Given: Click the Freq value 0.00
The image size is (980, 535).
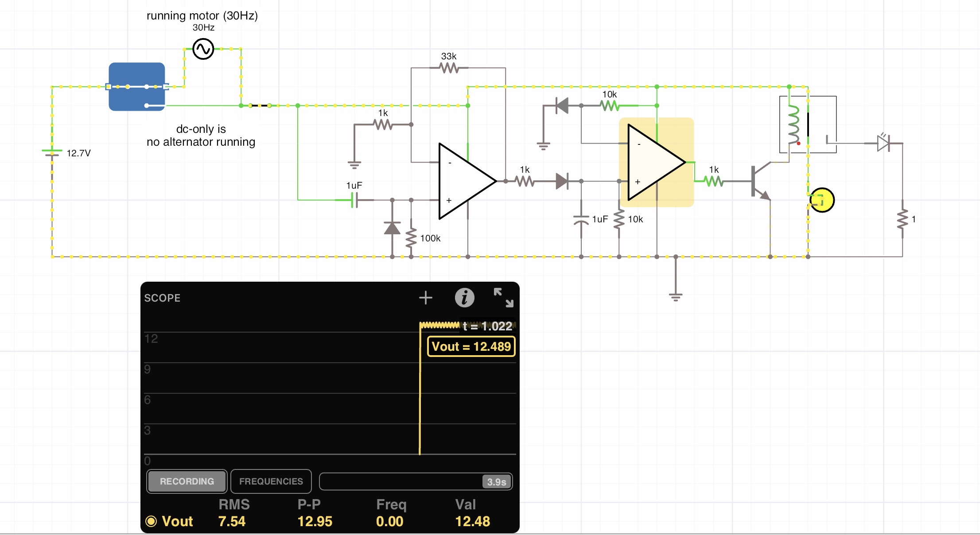Looking at the screenshot, I should pos(390,521).
